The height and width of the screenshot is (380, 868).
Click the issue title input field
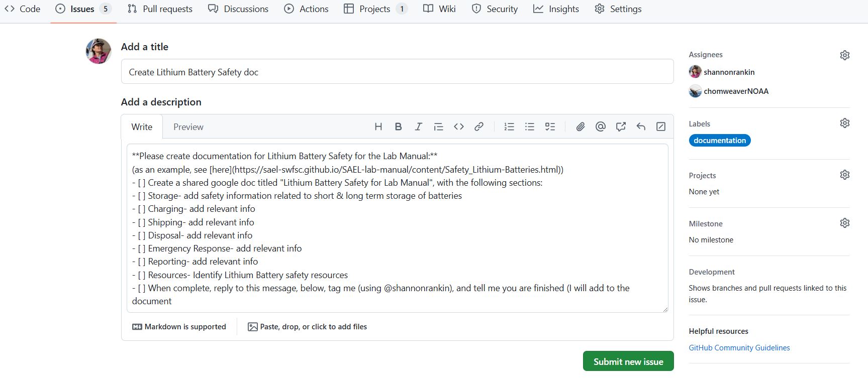point(397,72)
